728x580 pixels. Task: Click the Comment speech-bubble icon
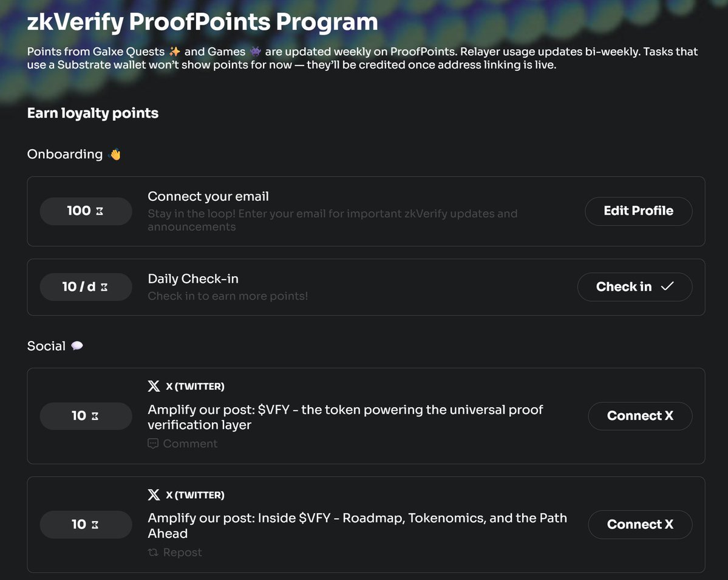(x=153, y=443)
